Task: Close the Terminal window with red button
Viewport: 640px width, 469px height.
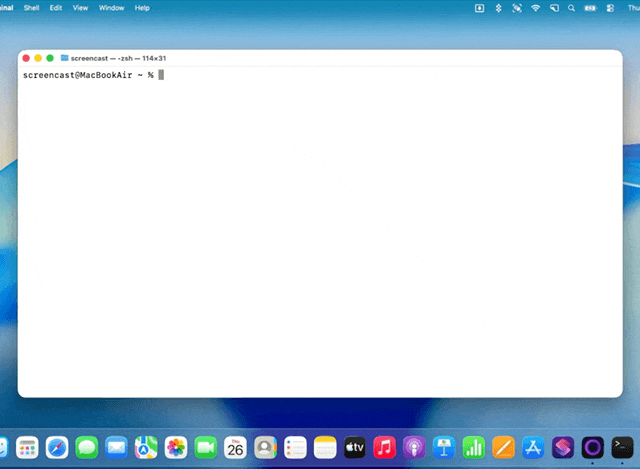Action: click(x=26, y=58)
